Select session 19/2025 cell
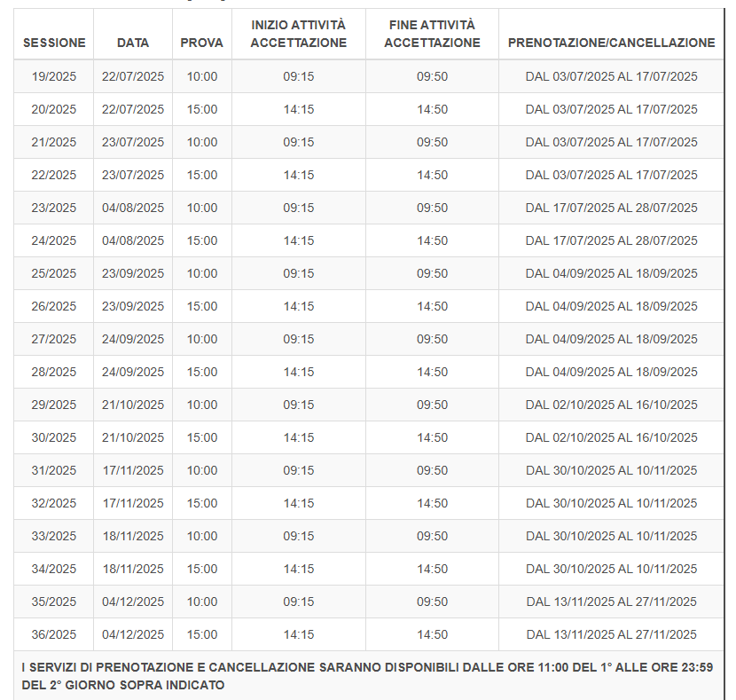 coord(54,76)
